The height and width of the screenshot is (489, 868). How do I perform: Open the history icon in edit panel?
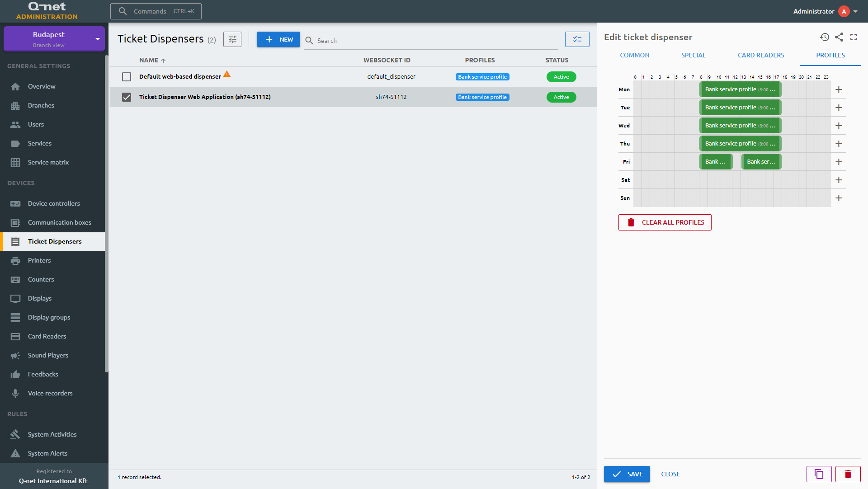(825, 37)
